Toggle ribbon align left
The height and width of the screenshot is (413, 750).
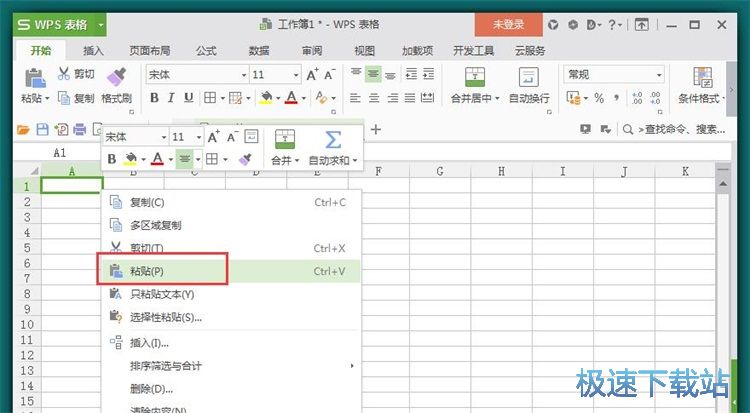pos(355,98)
